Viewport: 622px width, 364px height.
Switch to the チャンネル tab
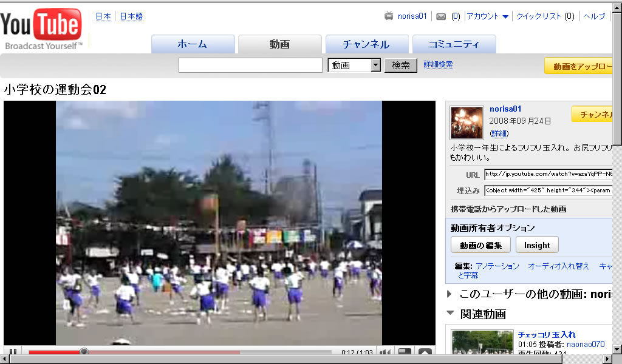[367, 44]
